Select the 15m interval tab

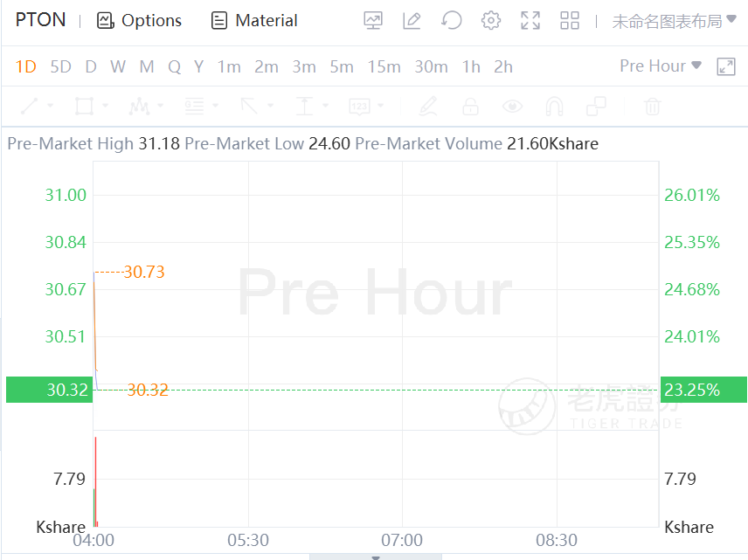click(x=384, y=66)
